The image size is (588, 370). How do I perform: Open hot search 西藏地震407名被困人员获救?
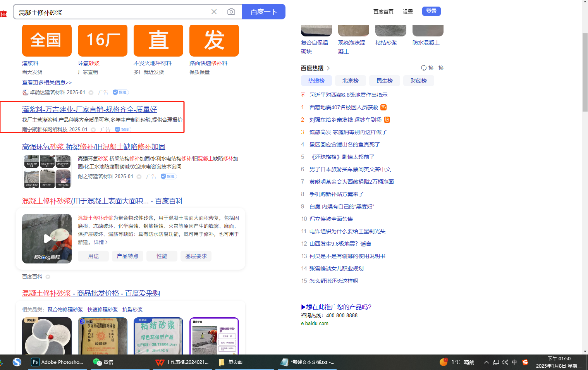pyautogui.click(x=344, y=107)
